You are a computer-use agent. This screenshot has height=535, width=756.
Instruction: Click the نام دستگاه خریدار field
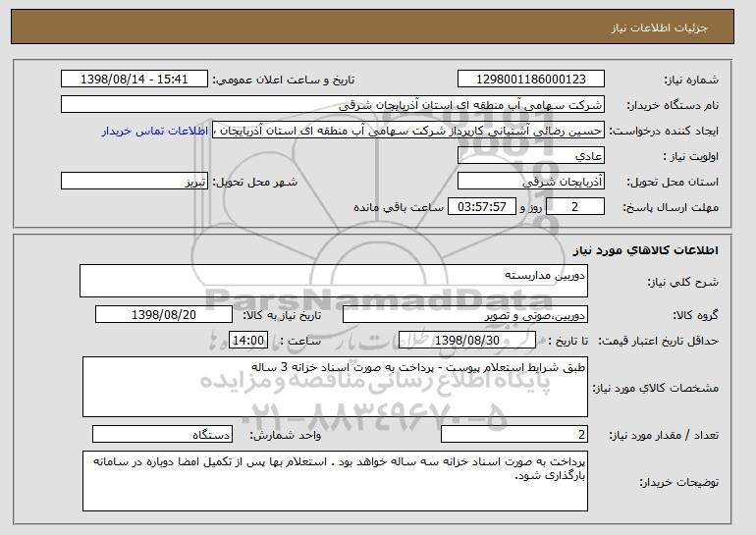pos(333,105)
